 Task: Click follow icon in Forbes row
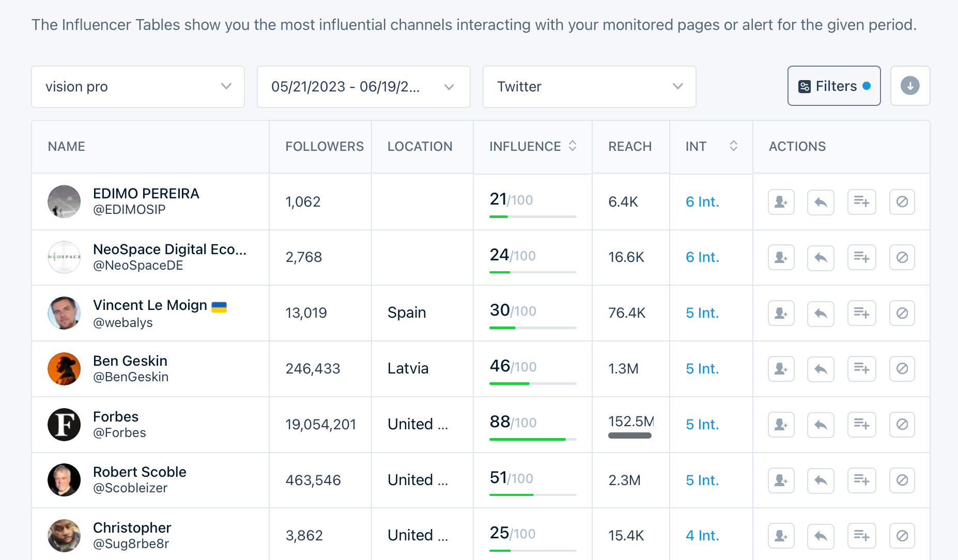coord(781,425)
